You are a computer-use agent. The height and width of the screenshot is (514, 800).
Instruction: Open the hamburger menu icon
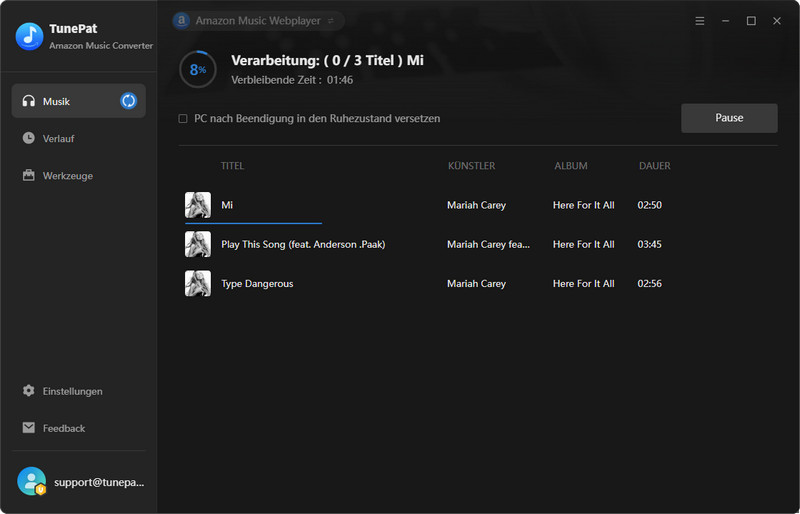(x=700, y=21)
